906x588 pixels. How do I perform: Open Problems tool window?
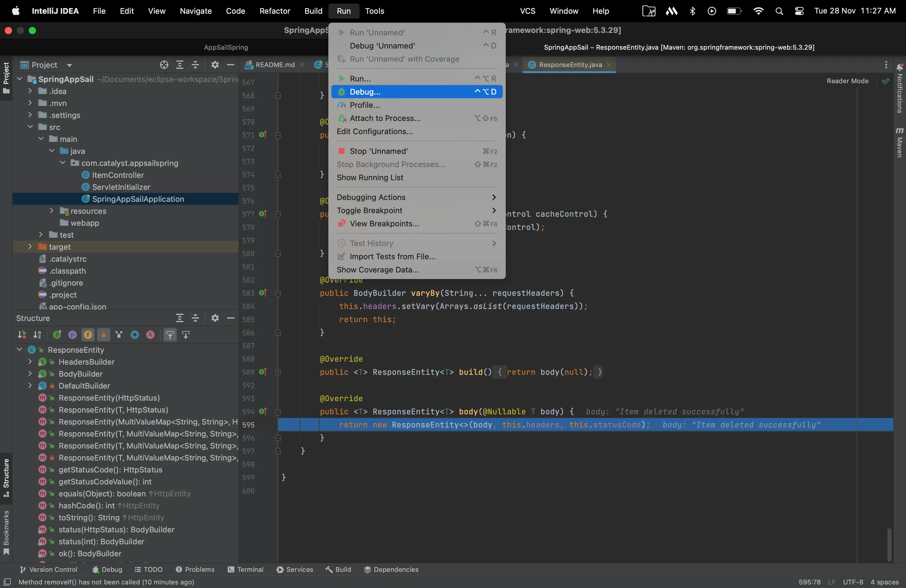pos(195,569)
